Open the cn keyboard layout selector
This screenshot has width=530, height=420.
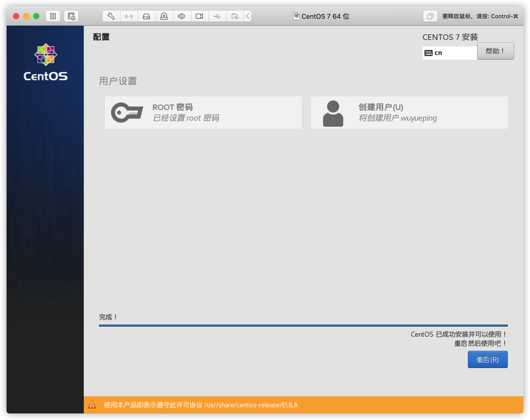coord(449,53)
